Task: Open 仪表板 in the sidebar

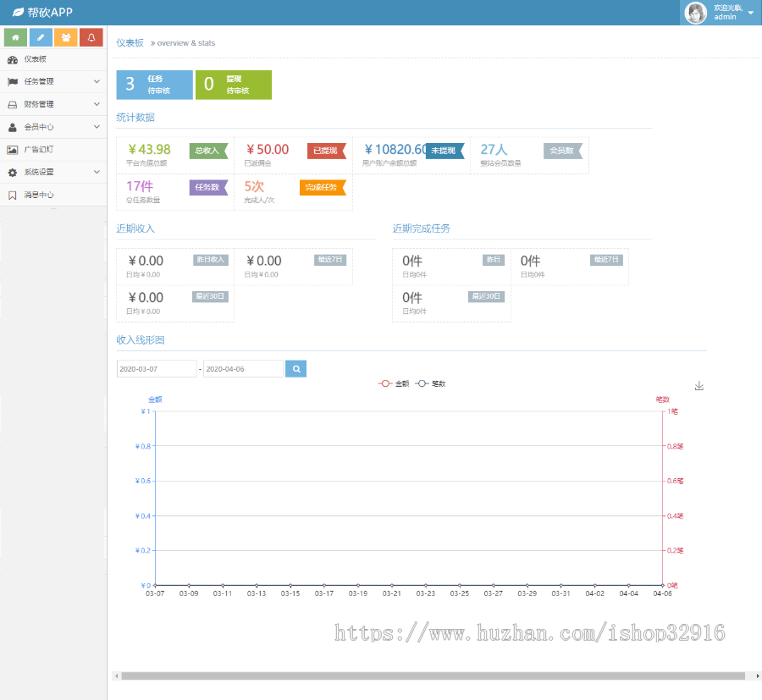Action: [53, 59]
